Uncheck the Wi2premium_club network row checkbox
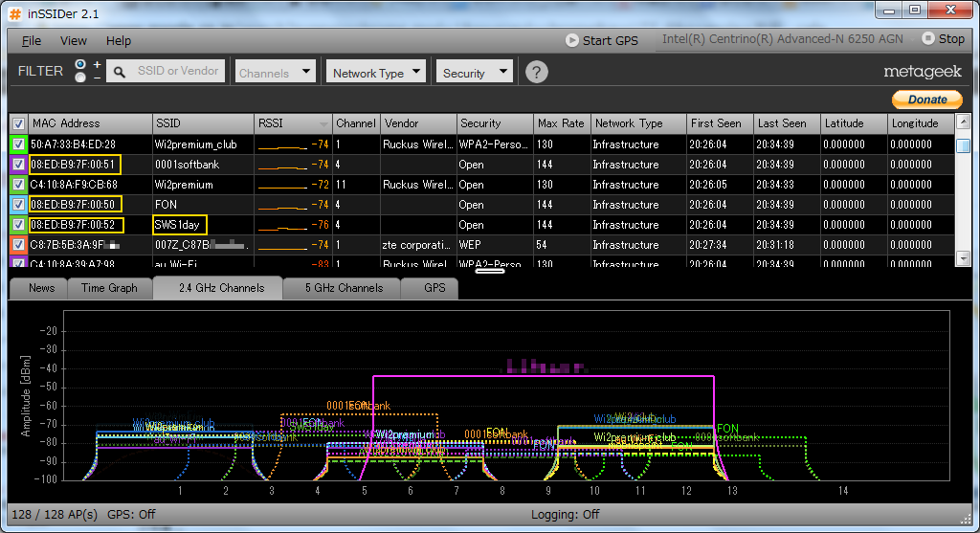Screen dimensions: 980x533 [19, 144]
